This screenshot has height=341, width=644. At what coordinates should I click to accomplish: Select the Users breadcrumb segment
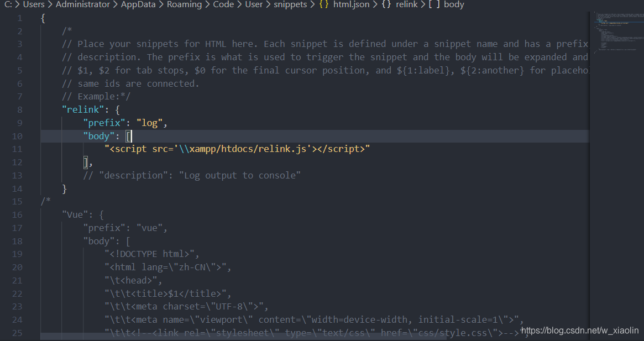coord(34,4)
